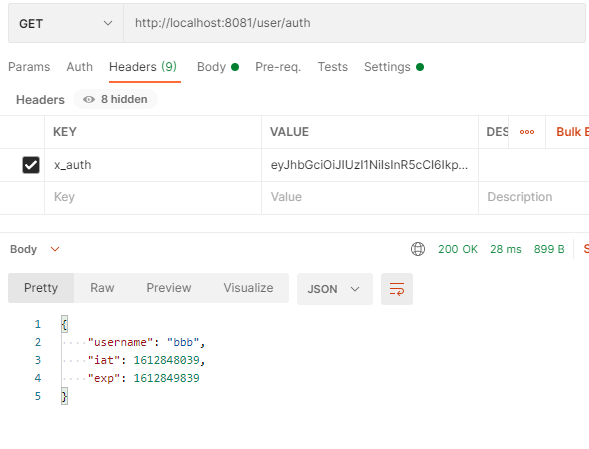Click the opening brace on line 1
589x449 pixels.
coord(64,324)
